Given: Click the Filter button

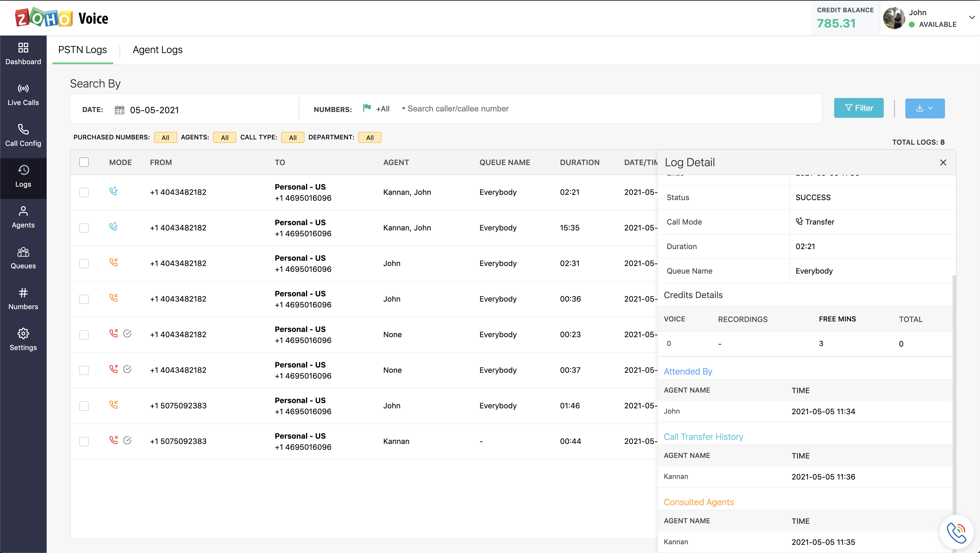Looking at the screenshot, I should point(858,108).
